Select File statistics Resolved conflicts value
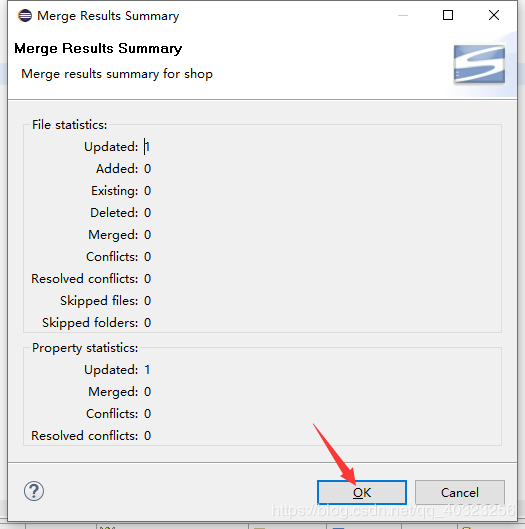 click(x=147, y=279)
